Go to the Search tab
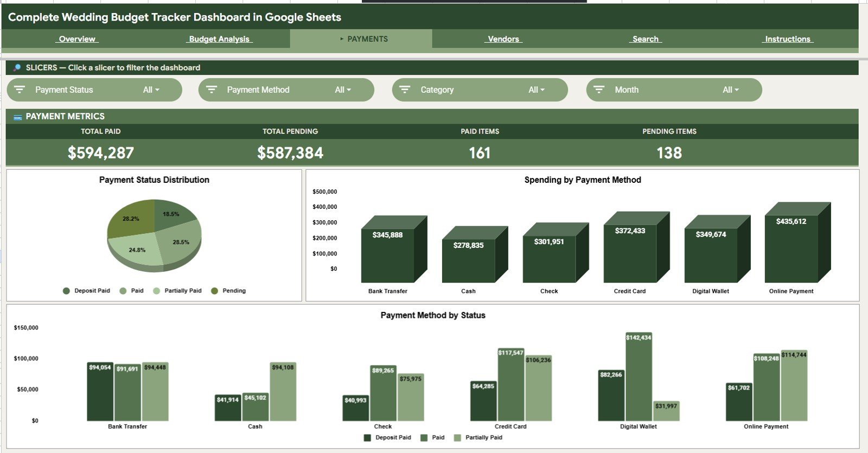Image resolution: width=868 pixels, height=453 pixels. click(646, 39)
